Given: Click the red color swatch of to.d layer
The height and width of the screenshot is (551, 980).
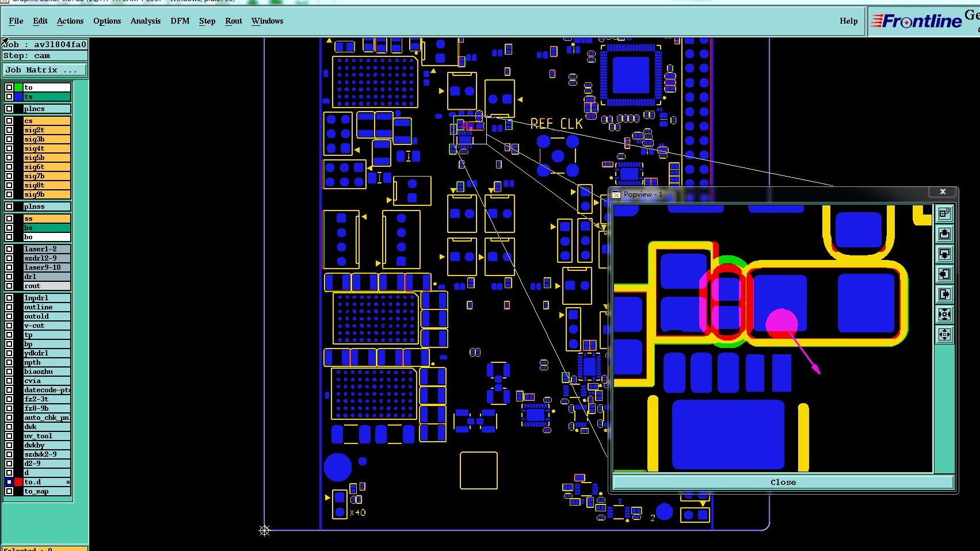Looking at the screenshot, I should tap(18, 482).
